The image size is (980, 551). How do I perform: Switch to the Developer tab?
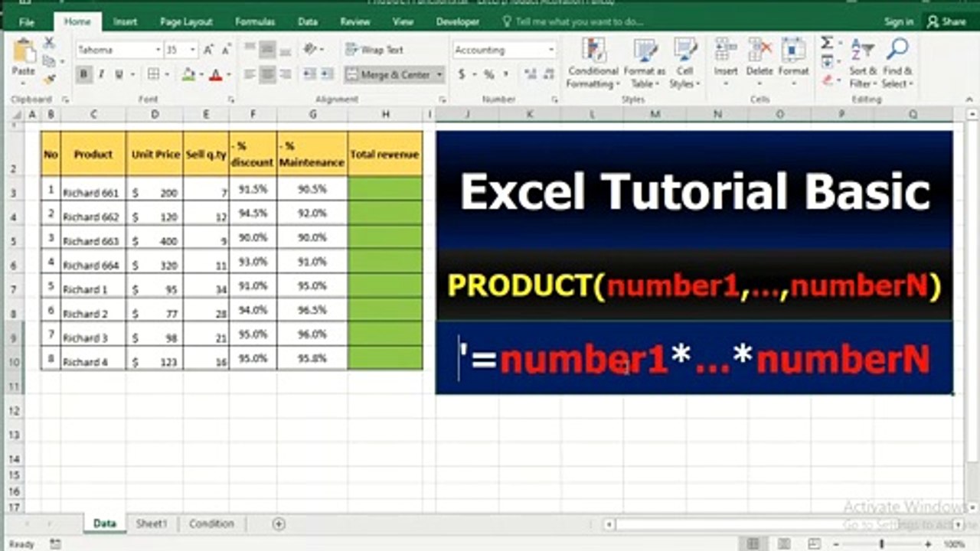458,22
